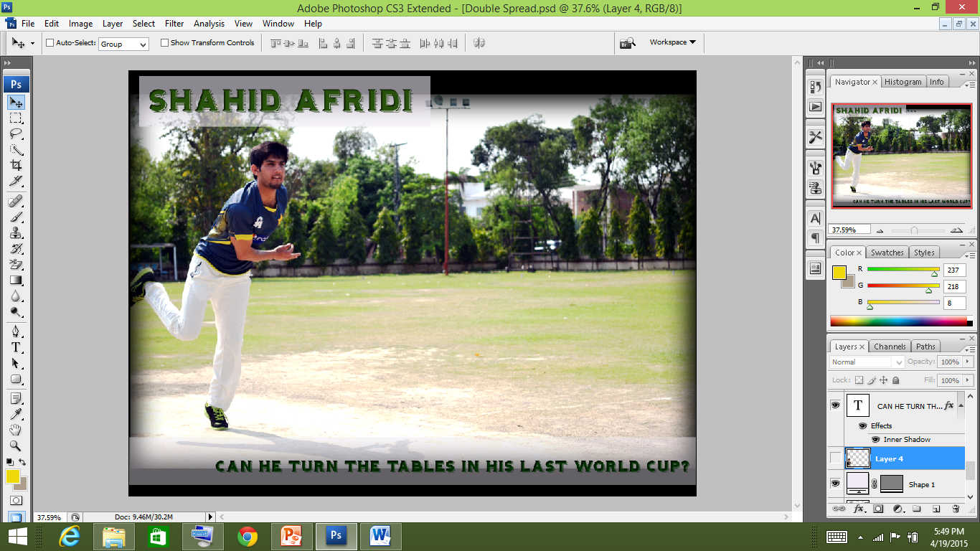
Task: Select the Notes tool
Action: [16, 398]
